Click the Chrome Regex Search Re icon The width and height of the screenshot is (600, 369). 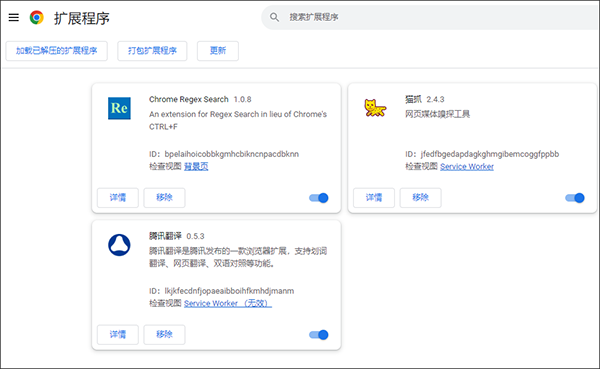[x=119, y=108]
